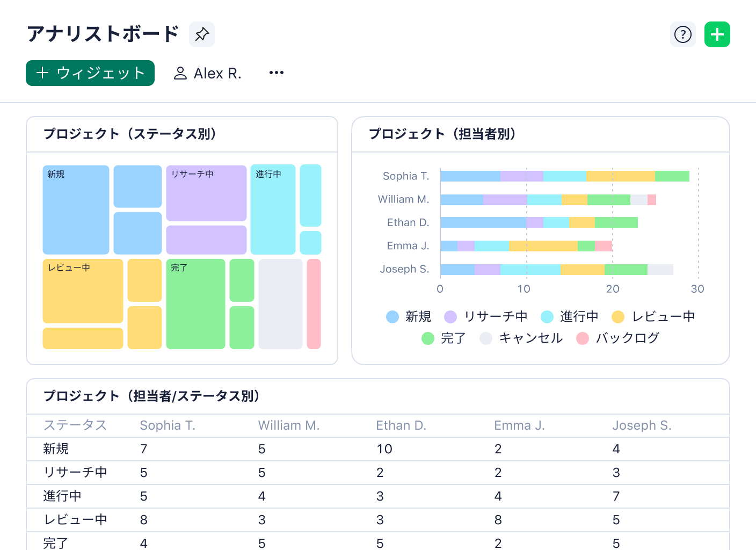Select the pink バックログ treemap tile

click(314, 304)
